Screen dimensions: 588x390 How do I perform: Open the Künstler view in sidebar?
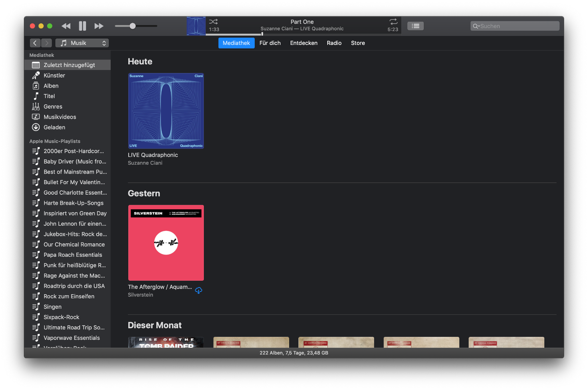point(54,75)
